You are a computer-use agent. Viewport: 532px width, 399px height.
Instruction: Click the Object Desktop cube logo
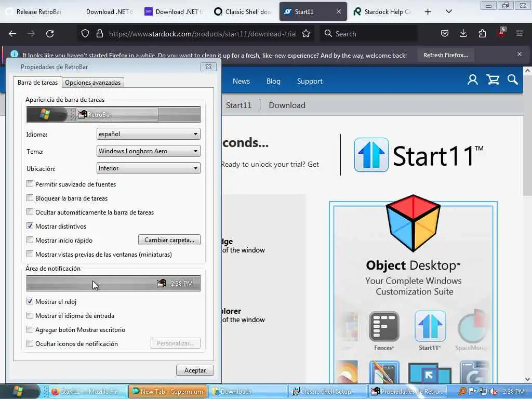point(413,223)
